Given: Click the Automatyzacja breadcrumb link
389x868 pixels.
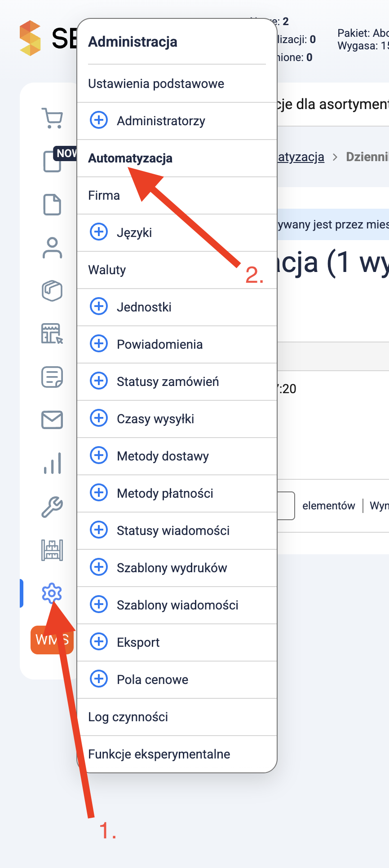Looking at the screenshot, I should point(301,157).
